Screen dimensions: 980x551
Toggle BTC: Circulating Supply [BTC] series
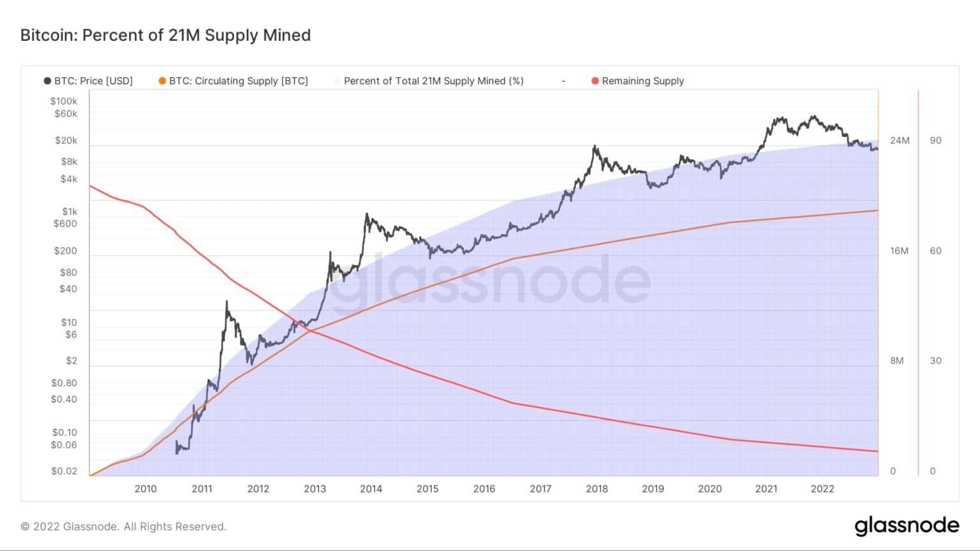click(239, 81)
